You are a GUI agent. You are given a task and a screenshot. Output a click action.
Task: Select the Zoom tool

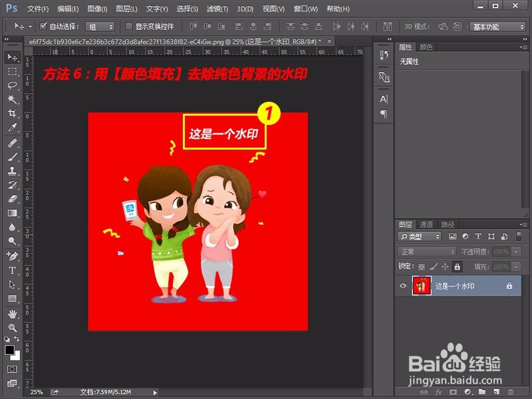pos(12,328)
